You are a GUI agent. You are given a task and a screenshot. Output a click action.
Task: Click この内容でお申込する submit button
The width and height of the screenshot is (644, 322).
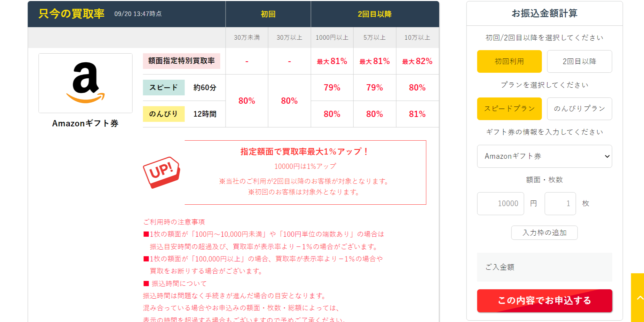(544, 301)
